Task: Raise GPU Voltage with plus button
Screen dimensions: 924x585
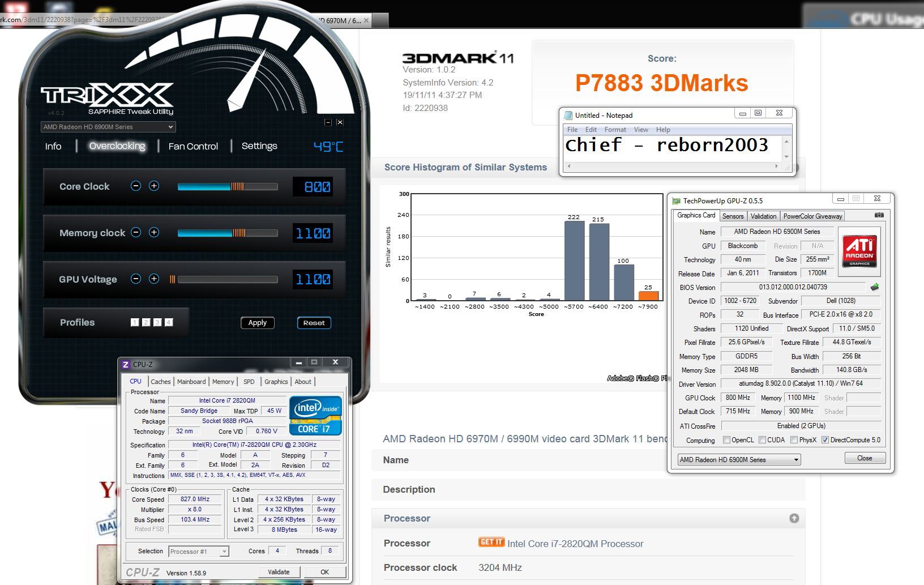Action: (x=154, y=279)
